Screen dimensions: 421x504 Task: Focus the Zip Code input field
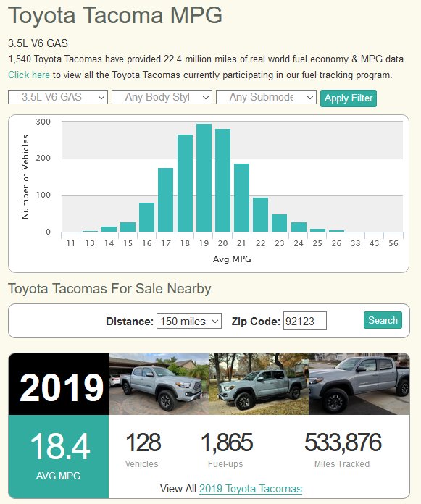(x=305, y=321)
